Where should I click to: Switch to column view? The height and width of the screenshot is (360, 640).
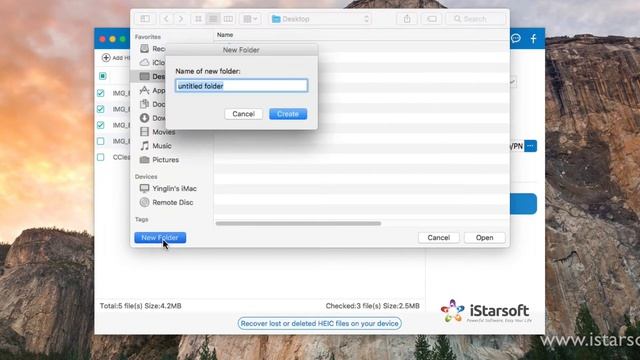pos(228,19)
